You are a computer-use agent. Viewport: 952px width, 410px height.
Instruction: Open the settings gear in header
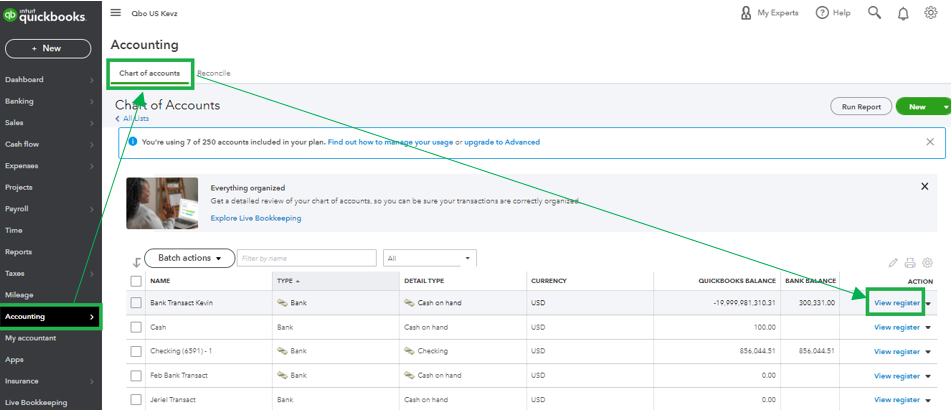tap(931, 13)
